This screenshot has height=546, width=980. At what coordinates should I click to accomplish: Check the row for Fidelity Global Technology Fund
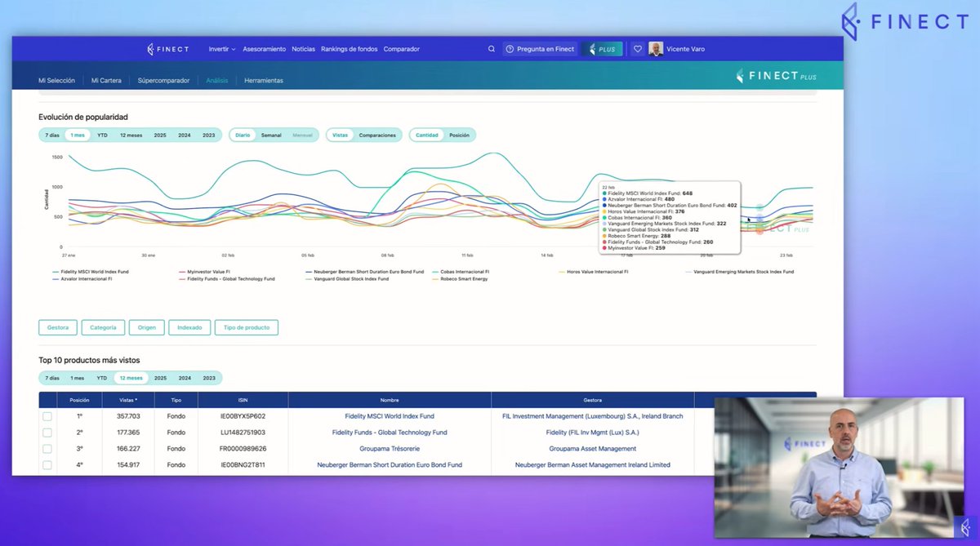click(47, 433)
